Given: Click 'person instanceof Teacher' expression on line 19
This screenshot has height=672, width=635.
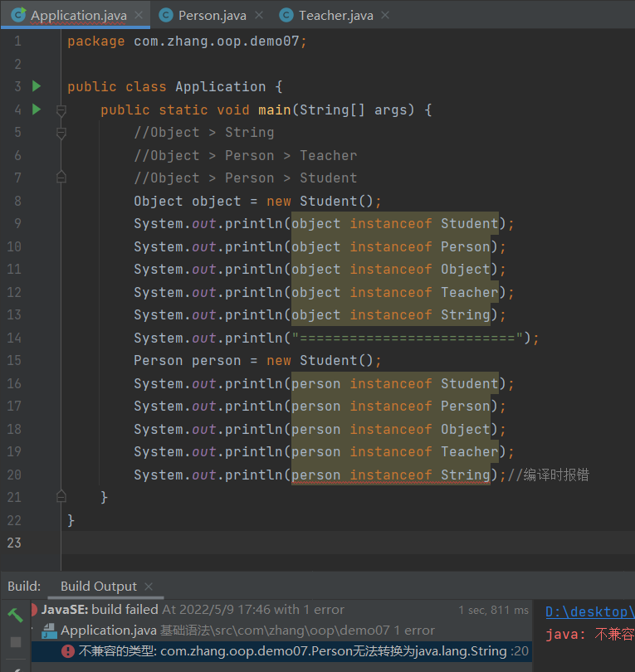Looking at the screenshot, I should pos(395,451).
